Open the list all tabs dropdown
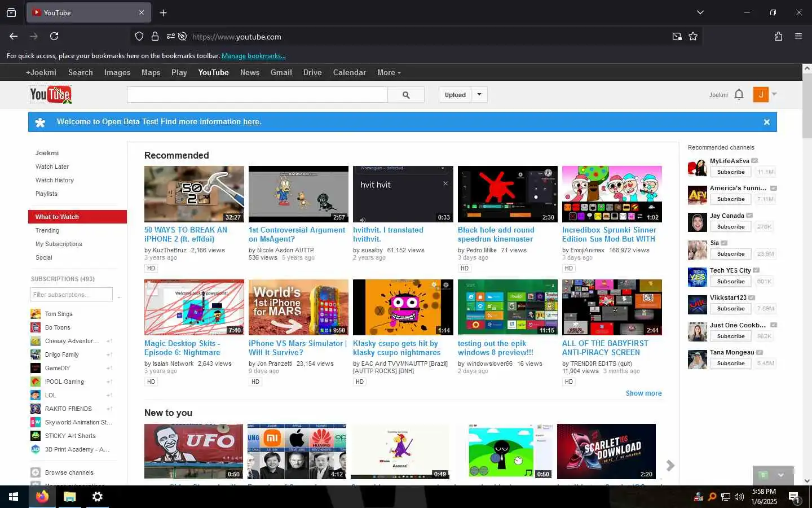The image size is (812, 508). coord(700,12)
